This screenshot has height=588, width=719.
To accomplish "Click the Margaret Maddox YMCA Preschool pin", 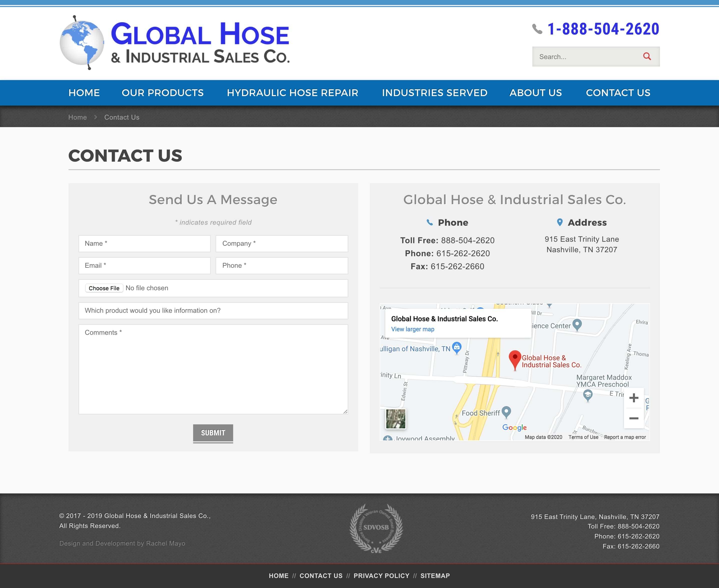I will 588,396.
